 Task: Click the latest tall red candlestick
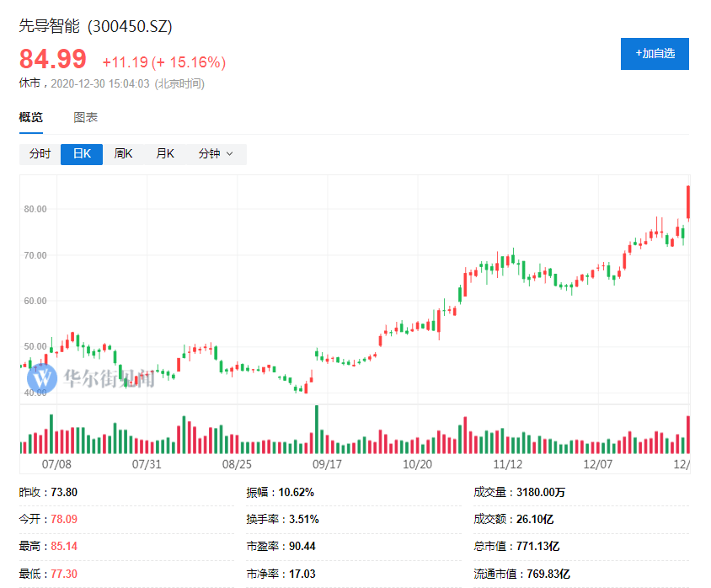coord(688,202)
